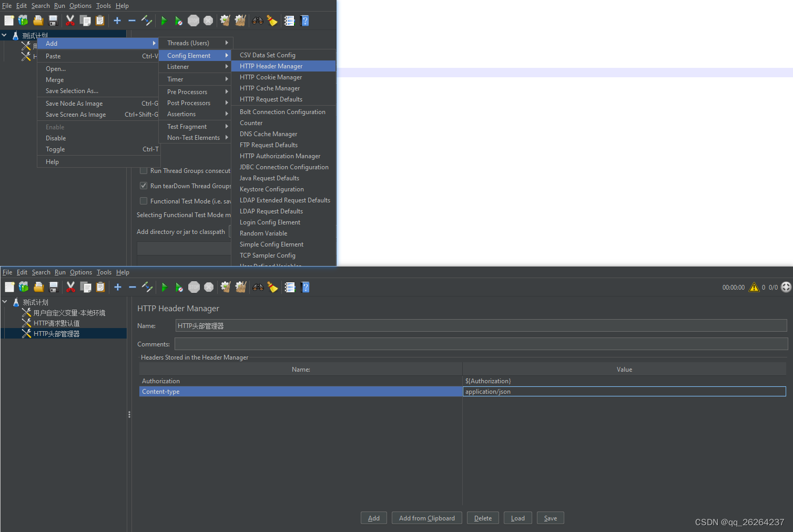Click the Paste clipboard icon in the bottom window toolbar

[100, 287]
